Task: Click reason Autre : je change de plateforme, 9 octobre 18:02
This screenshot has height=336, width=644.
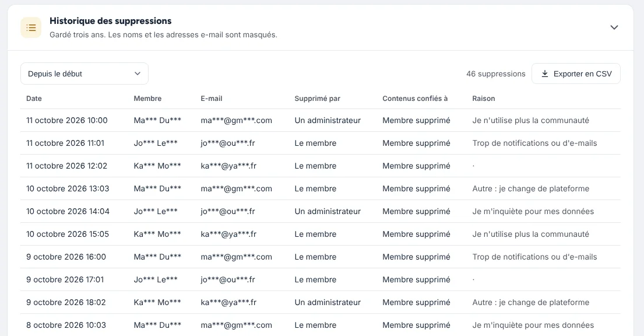Action: click(x=530, y=302)
